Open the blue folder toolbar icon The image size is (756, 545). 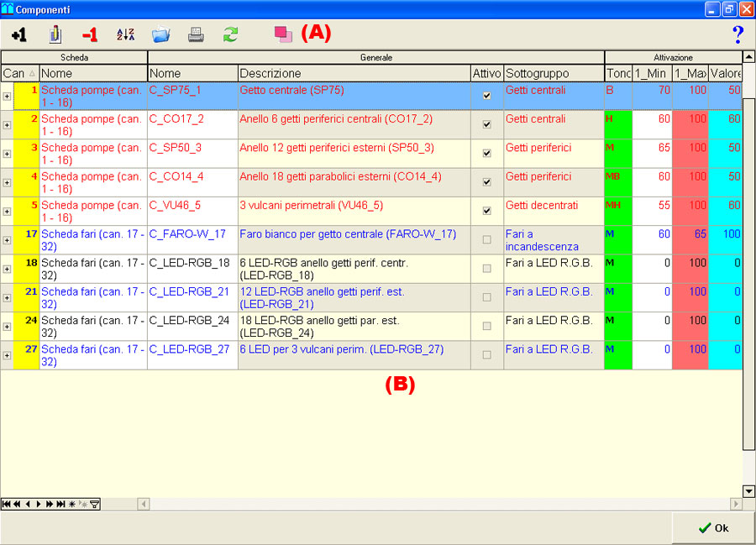pos(160,34)
